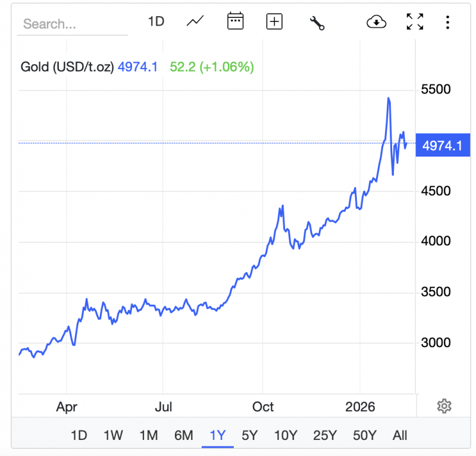476x456 pixels.
Task: Click the cloud download icon
Action: [x=377, y=22]
